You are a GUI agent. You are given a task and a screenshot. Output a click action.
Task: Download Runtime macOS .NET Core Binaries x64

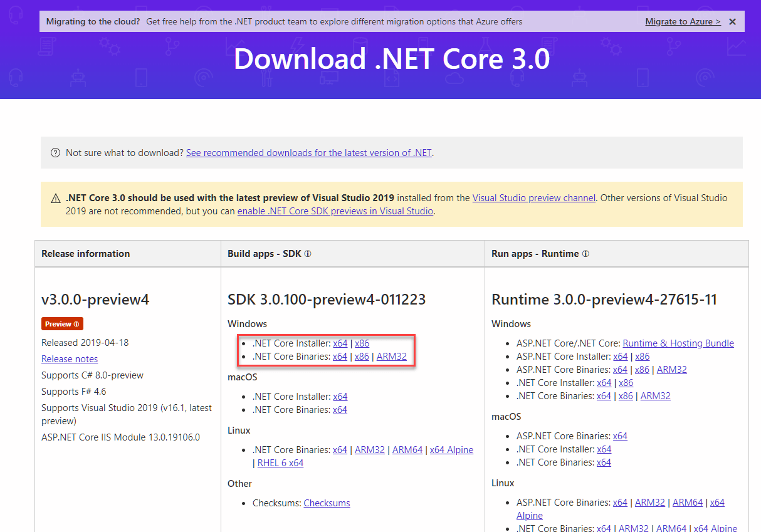(x=604, y=462)
